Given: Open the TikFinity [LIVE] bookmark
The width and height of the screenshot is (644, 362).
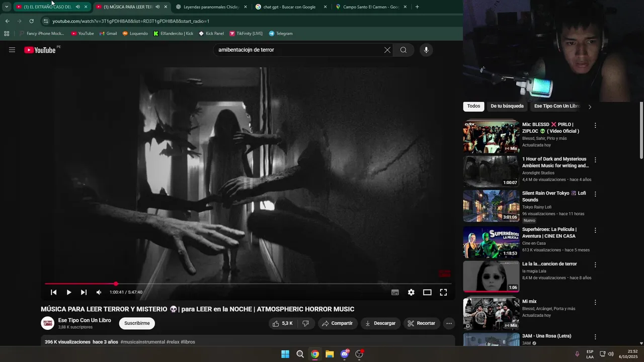Looking at the screenshot, I should click(246, 34).
